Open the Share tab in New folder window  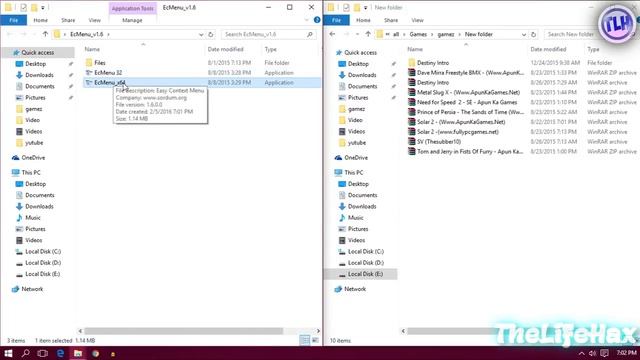tap(391, 20)
